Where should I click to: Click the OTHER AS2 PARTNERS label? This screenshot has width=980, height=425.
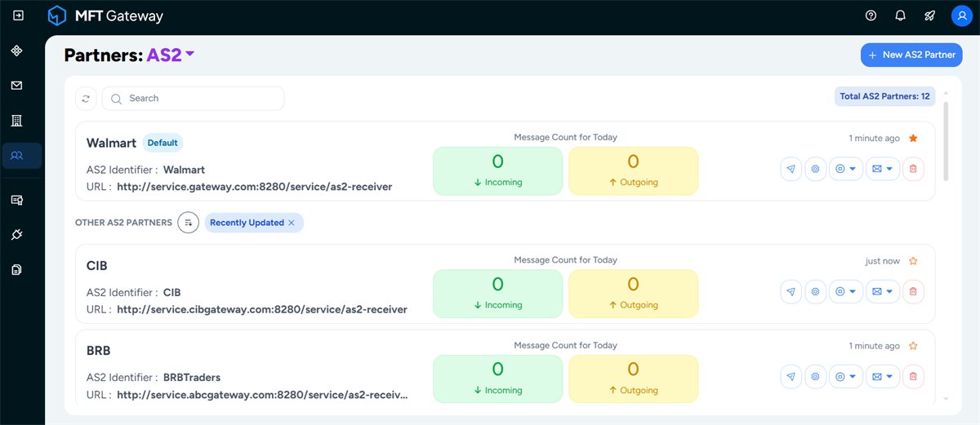click(x=123, y=223)
